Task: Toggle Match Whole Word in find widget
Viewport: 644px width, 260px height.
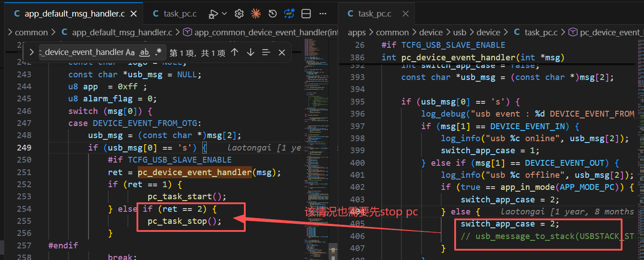Action: (x=145, y=52)
